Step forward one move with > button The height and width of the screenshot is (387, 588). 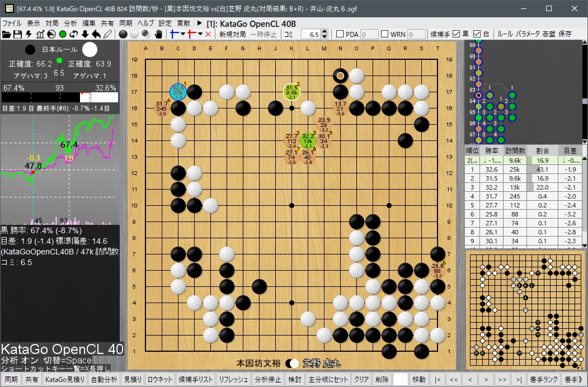486,380
